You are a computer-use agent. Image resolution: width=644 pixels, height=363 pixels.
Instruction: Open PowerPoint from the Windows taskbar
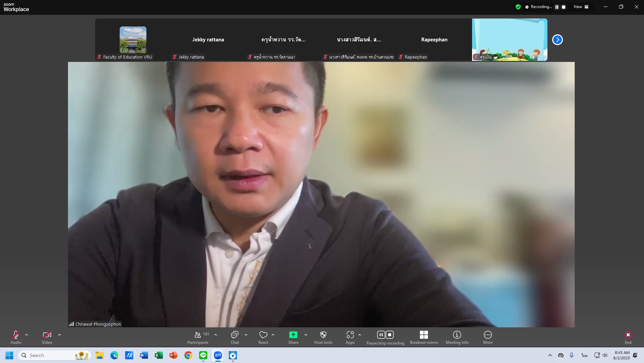pos(174,356)
